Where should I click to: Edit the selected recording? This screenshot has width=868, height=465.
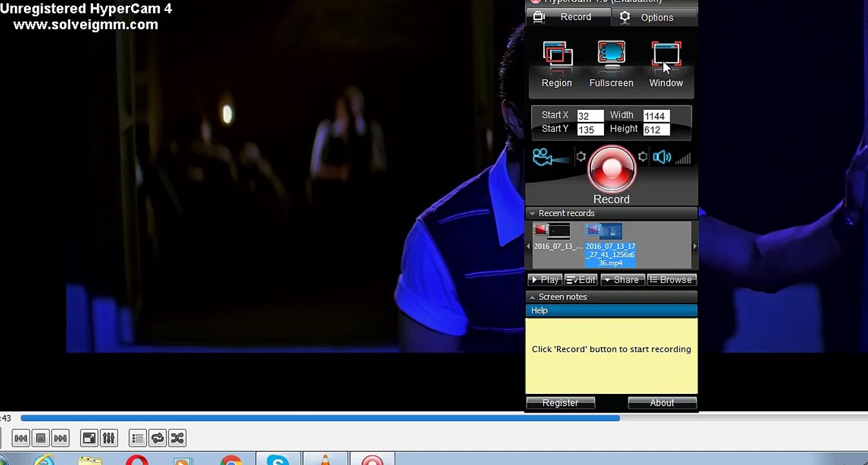coord(581,280)
